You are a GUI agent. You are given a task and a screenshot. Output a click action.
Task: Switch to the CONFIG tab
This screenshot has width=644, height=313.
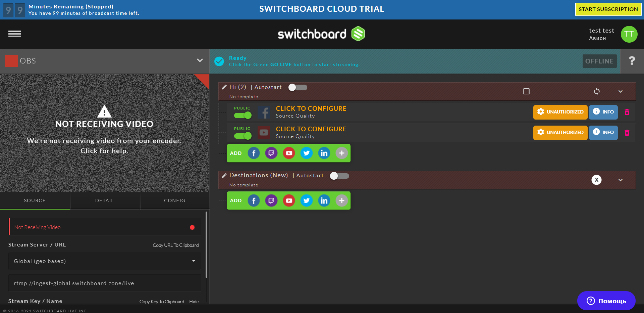coord(174,200)
